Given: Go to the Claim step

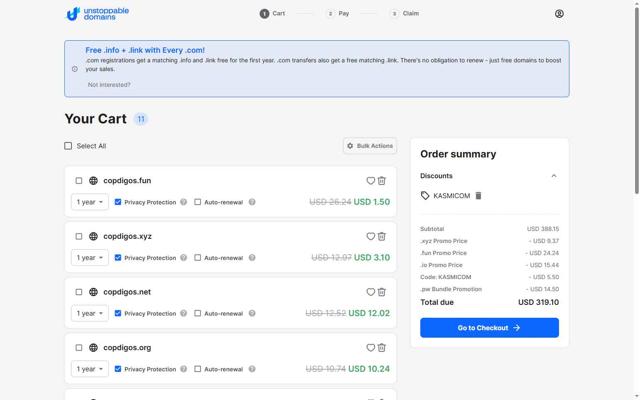Looking at the screenshot, I should [x=404, y=13].
